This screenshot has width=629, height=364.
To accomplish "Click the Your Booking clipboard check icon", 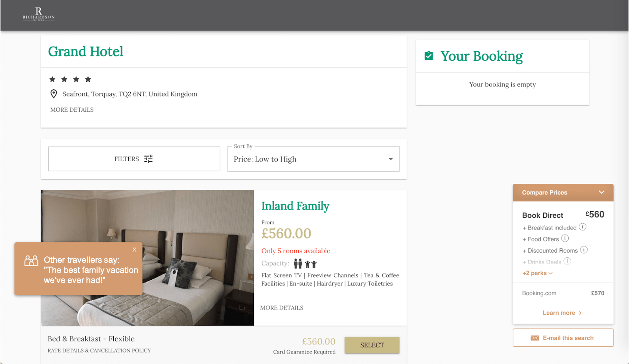I will click(x=429, y=56).
